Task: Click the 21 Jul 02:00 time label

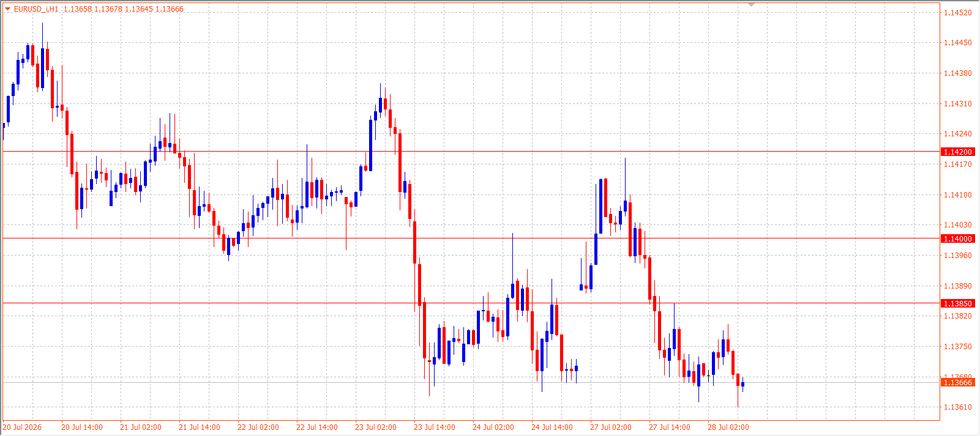Action: click(x=141, y=427)
